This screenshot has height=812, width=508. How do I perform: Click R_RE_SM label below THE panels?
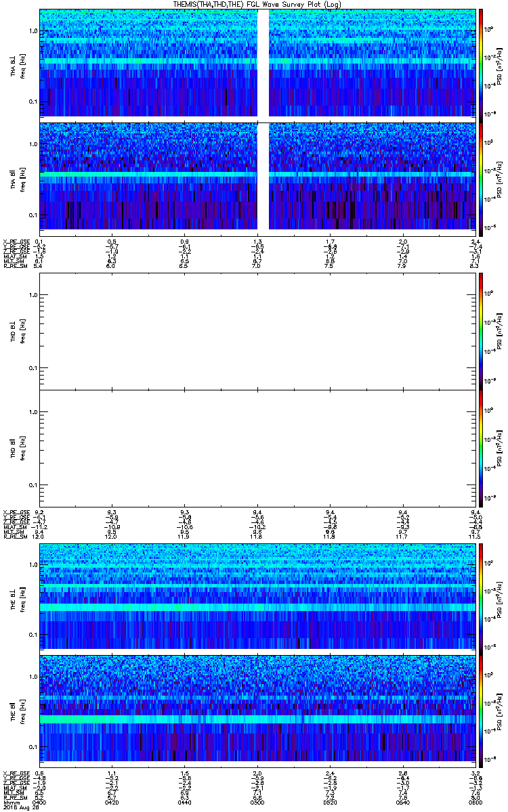(14, 798)
